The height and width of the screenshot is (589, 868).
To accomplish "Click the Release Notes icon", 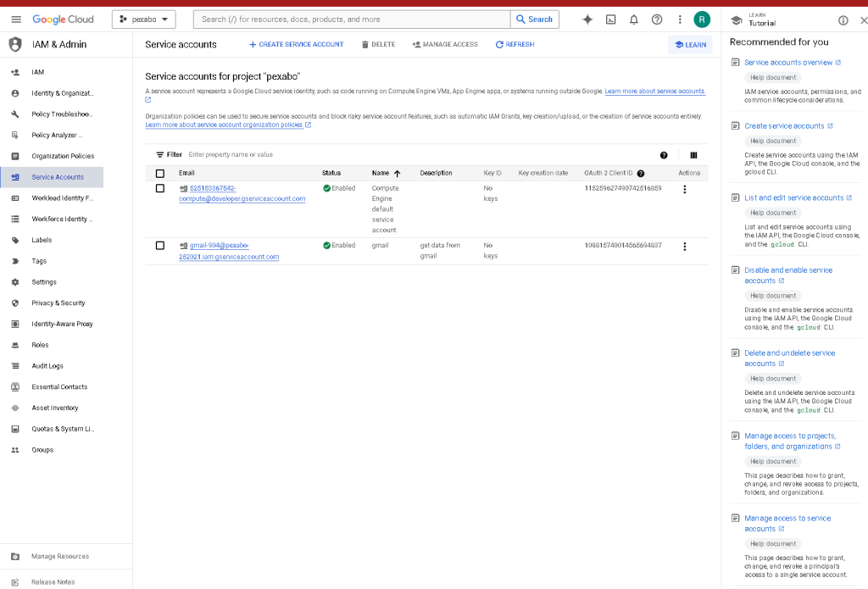I will (15, 582).
